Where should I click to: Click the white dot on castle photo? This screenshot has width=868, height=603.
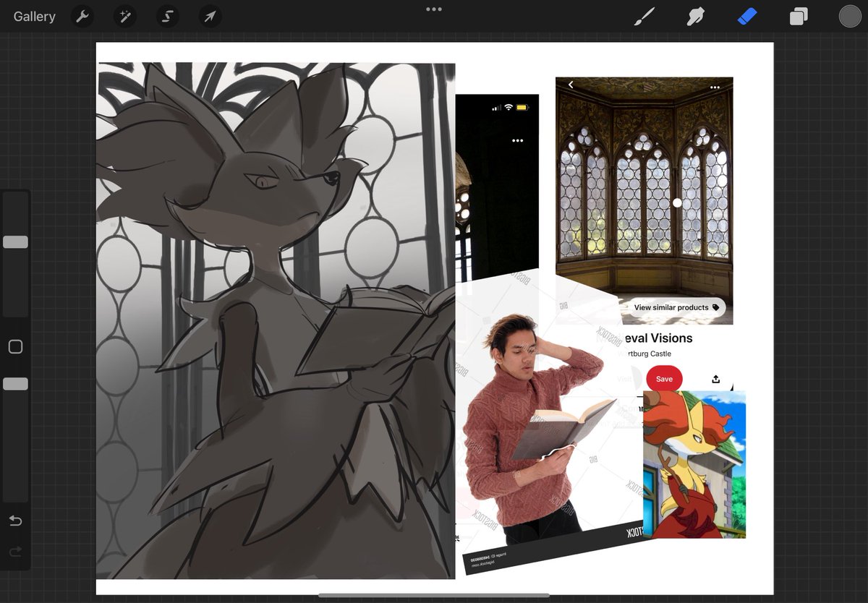[x=677, y=203]
